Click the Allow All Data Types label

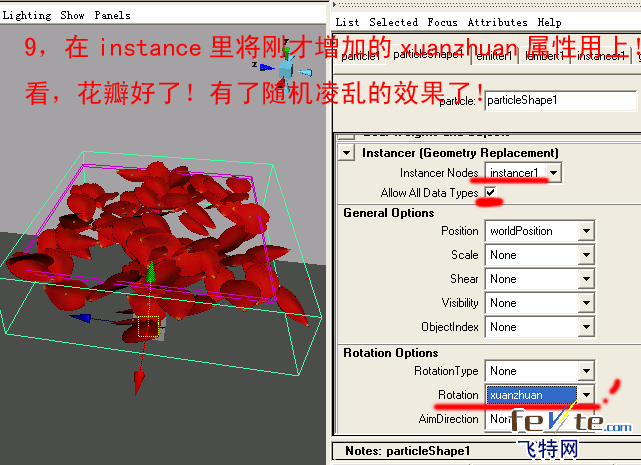pyautogui.click(x=429, y=193)
